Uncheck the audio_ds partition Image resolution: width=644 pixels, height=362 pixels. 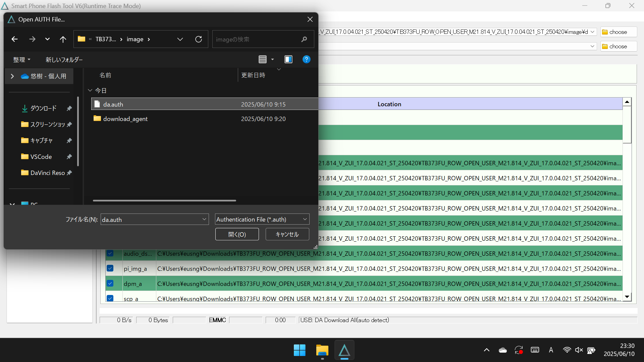110,254
